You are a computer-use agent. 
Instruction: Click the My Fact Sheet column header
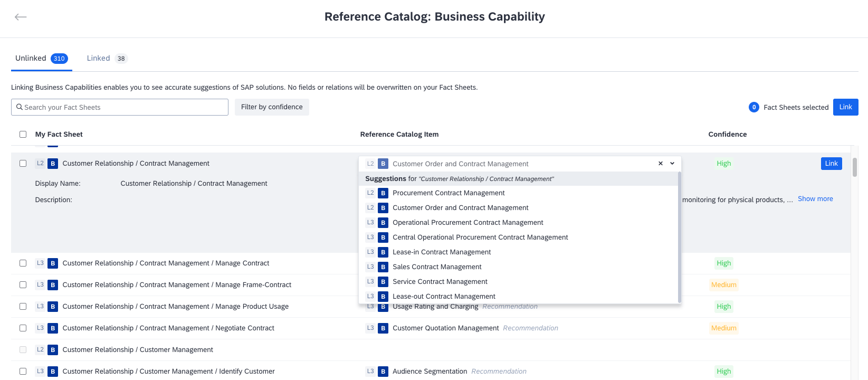click(59, 135)
